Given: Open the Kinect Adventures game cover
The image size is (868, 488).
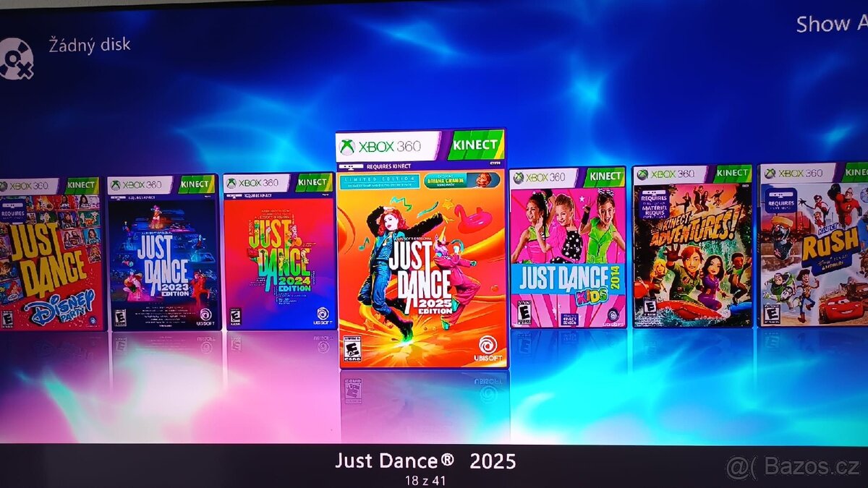Looking at the screenshot, I should 692,247.
